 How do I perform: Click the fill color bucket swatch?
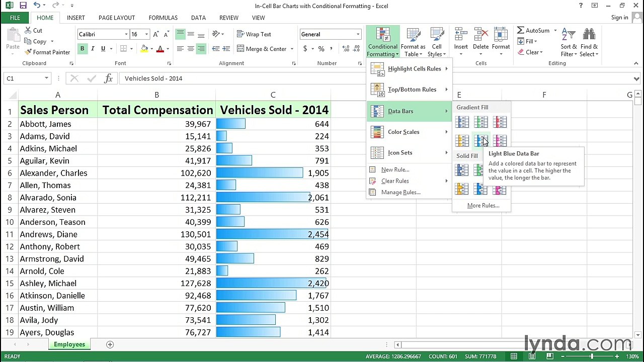pos(144,49)
